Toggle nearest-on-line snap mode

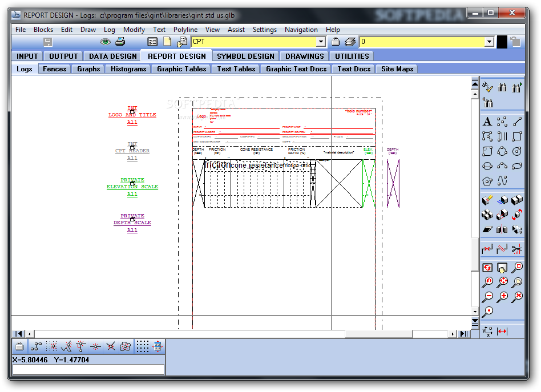click(x=67, y=346)
